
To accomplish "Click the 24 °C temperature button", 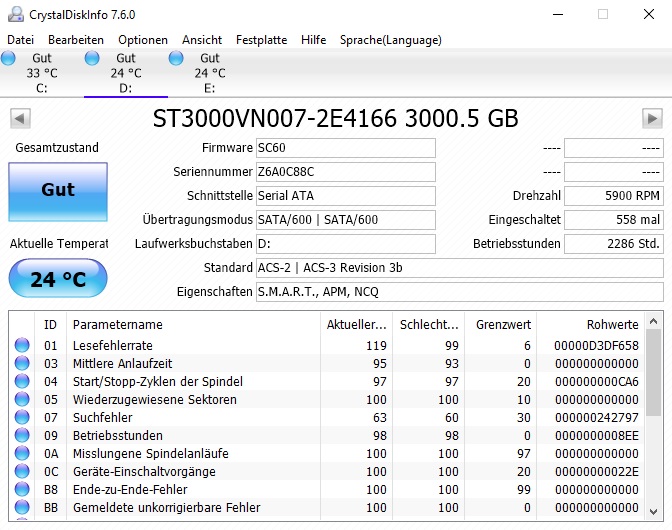I will point(58,278).
